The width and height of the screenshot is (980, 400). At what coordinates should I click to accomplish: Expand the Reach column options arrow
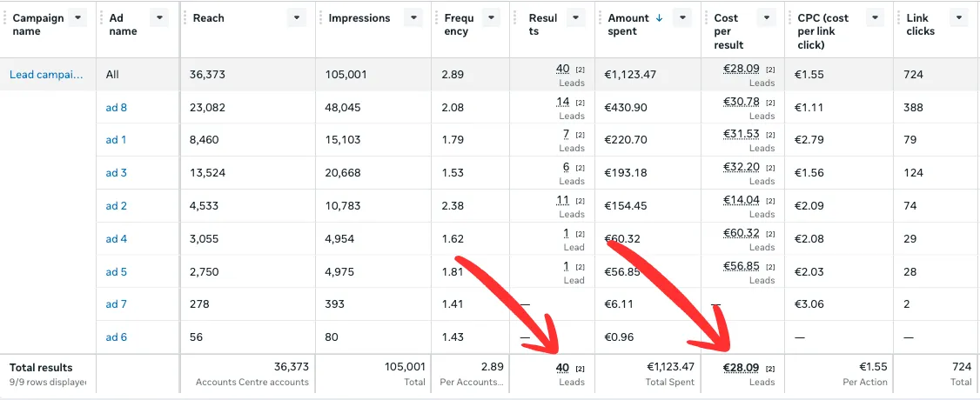tap(297, 18)
